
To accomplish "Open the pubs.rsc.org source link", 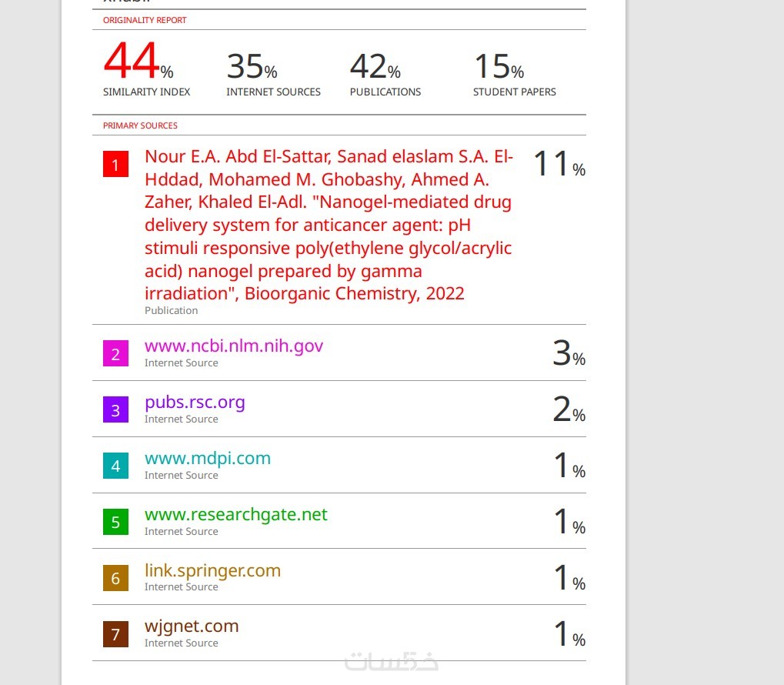I will 195,402.
